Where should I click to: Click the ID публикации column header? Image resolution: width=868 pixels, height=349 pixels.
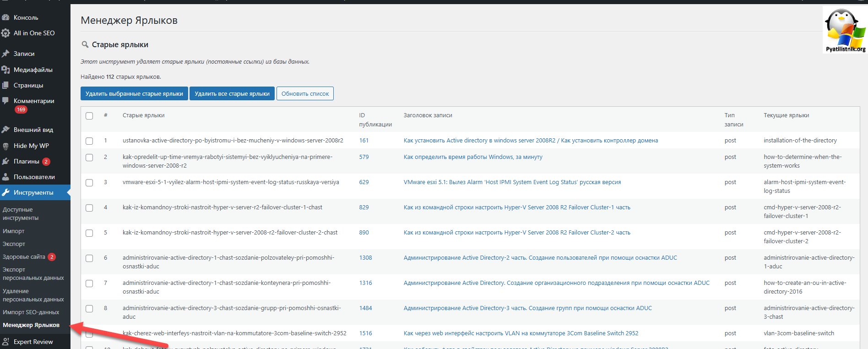coord(375,120)
